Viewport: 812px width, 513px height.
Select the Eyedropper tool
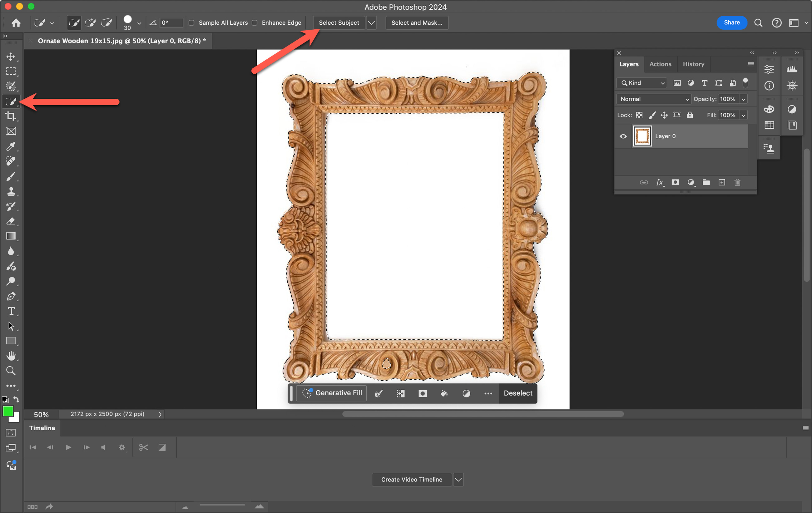tap(11, 146)
